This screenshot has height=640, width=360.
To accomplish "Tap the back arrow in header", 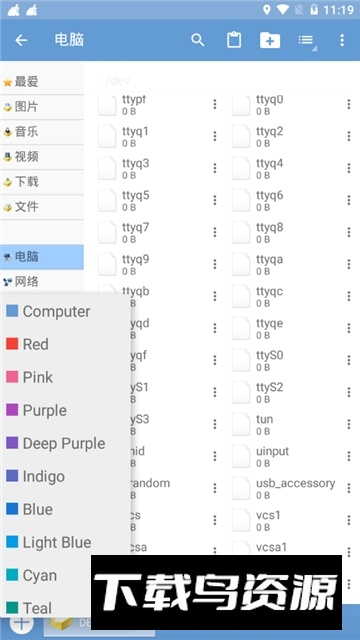I will pyautogui.click(x=21, y=40).
